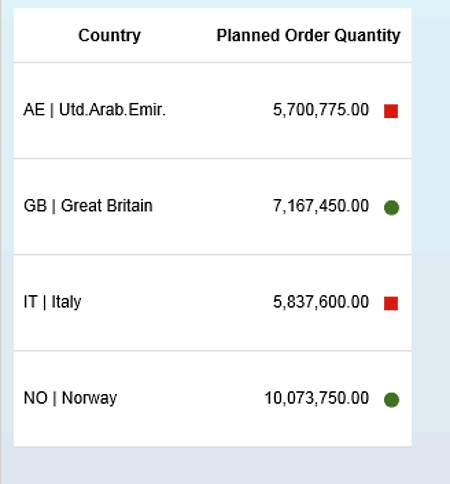The image size is (450, 484).
Task: Click the NO country code text
Action: [x=36, y=398]
